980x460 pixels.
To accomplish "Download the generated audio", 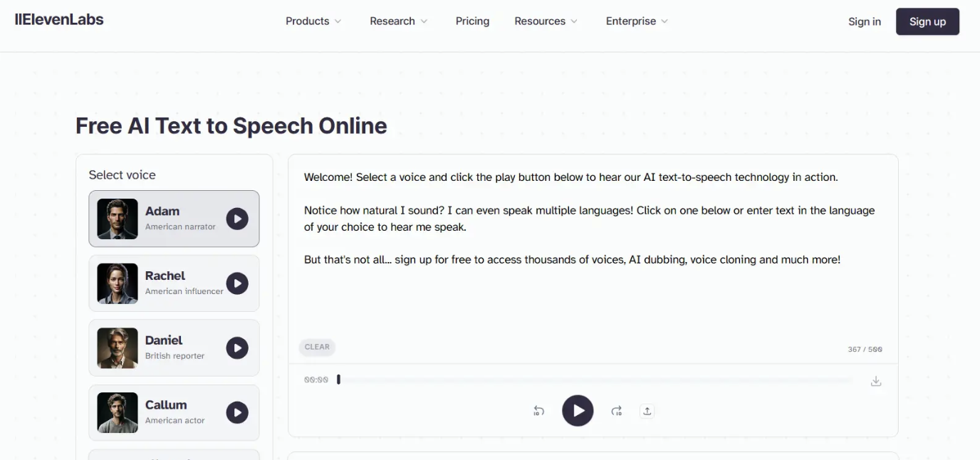I will point(876,381).
